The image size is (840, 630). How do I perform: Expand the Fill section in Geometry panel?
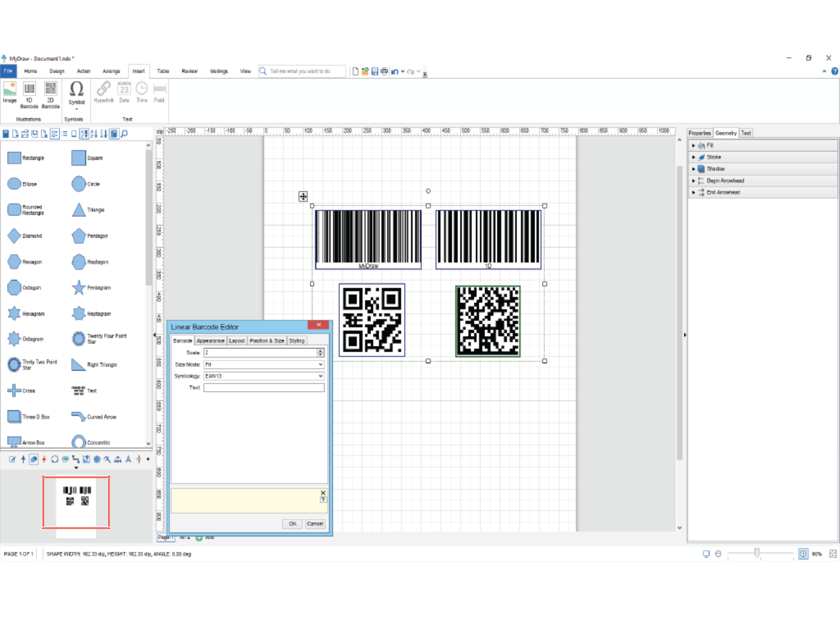[x=694, y=145]
